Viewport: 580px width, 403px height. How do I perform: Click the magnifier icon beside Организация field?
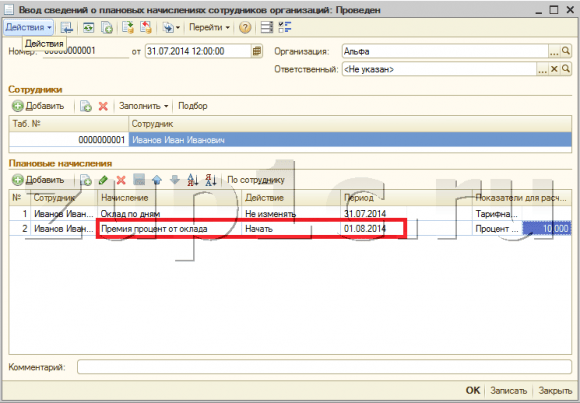coord(566,51)
